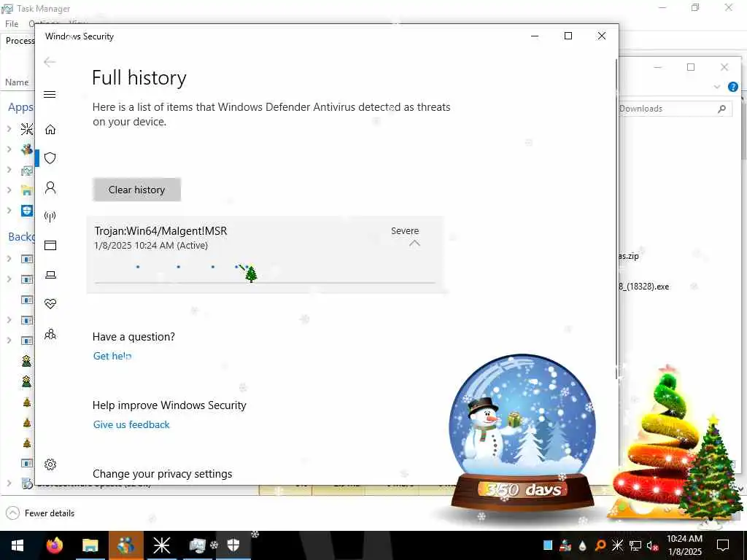Viewport: 747px width, 560px height.
Task: Switch to Task Manager Processes tab
Action: tap(19, 41)
